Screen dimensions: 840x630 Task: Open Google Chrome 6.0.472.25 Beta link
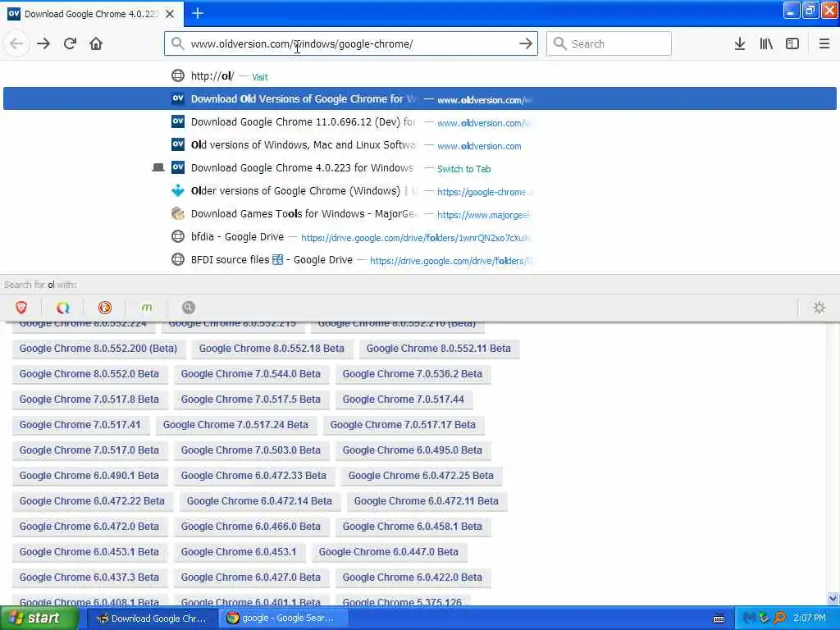(421, 476)
